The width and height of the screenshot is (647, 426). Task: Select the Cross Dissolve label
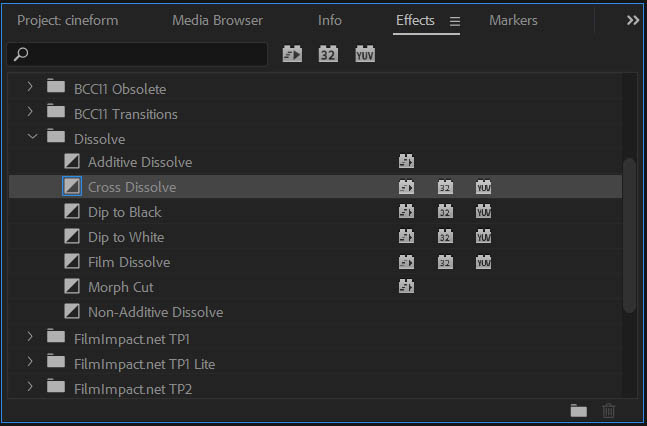click(132, 187)
